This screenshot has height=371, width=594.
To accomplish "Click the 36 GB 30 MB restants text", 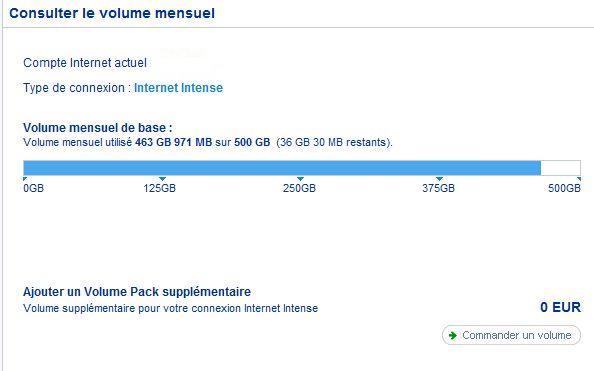I will tap(335, 142).
